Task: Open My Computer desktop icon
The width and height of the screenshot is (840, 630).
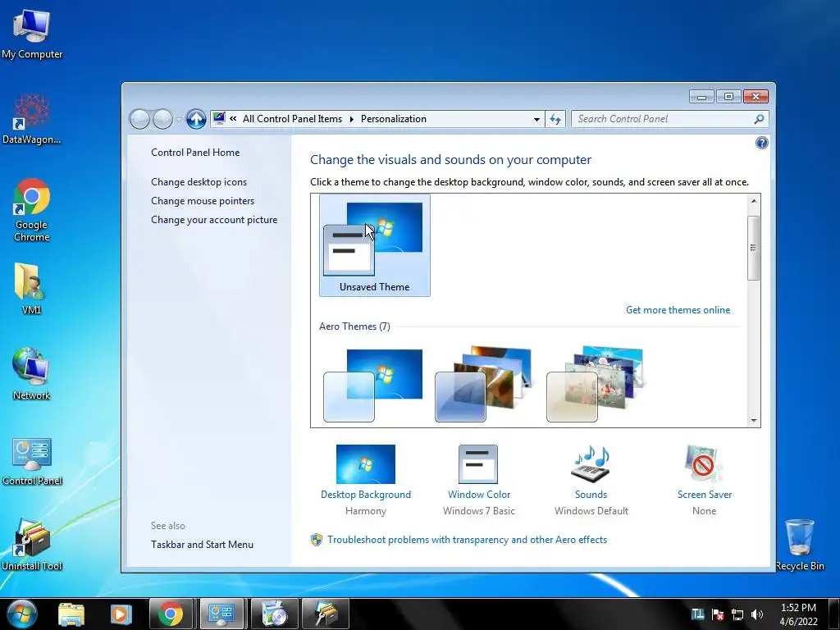Action: (x=32, y=33)
